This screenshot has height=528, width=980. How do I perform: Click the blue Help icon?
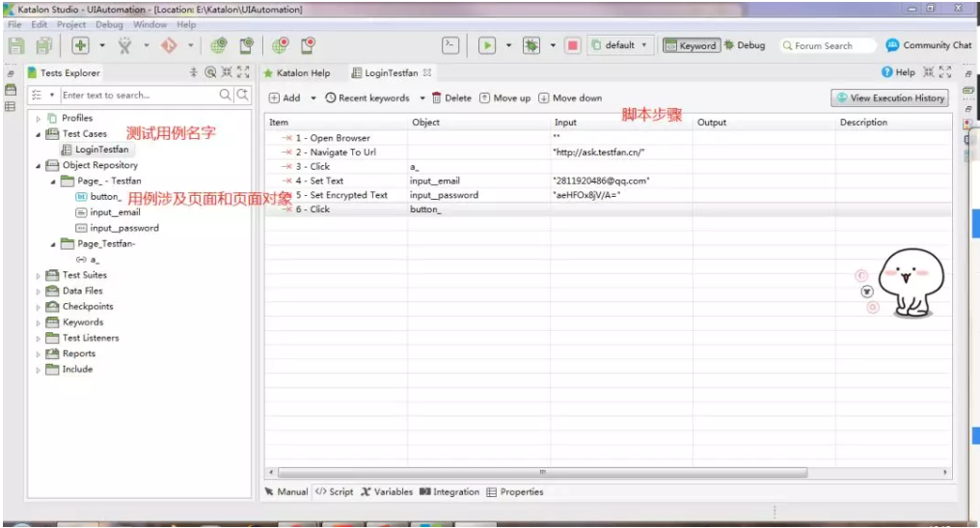click(x=886, y=72)
